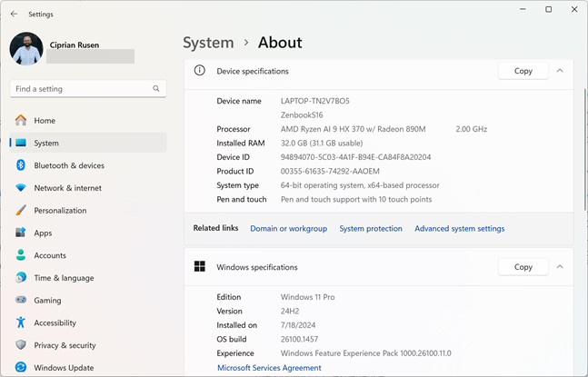
Task: Select the Time & language clock icon
Action: pos(21,278)
